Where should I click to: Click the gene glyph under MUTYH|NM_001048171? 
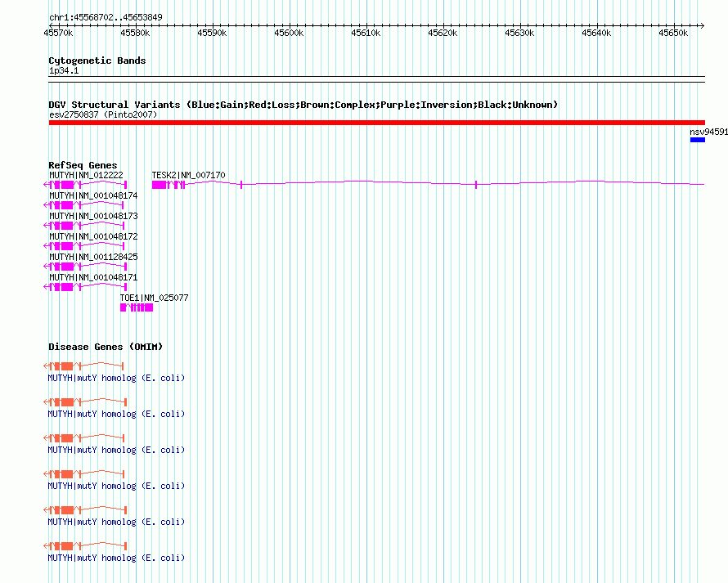click(85, 287)
